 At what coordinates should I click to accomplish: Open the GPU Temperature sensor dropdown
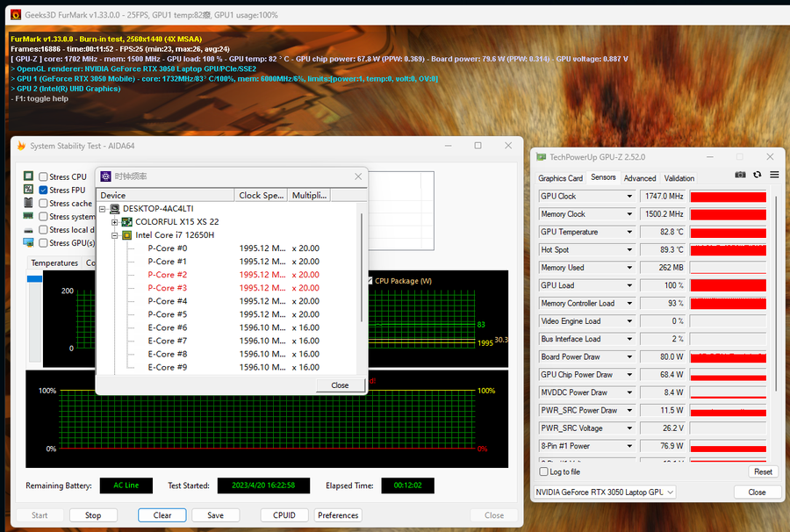click(628, 232)
